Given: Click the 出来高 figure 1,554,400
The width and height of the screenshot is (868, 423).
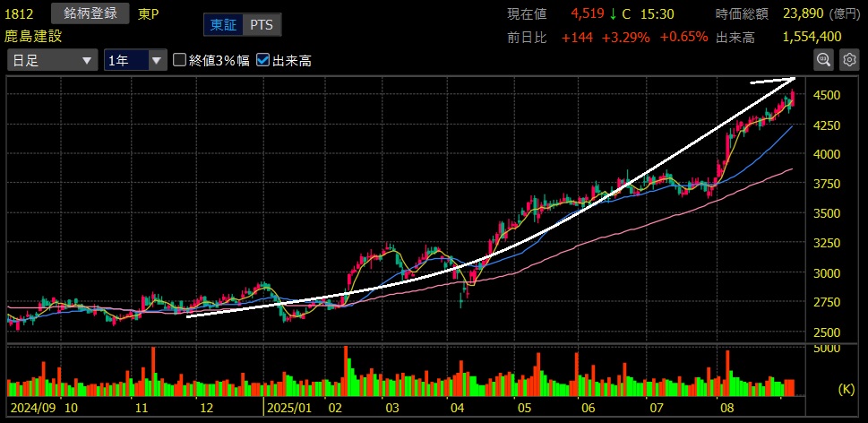Looking at the screenshot, I should 811,37.
